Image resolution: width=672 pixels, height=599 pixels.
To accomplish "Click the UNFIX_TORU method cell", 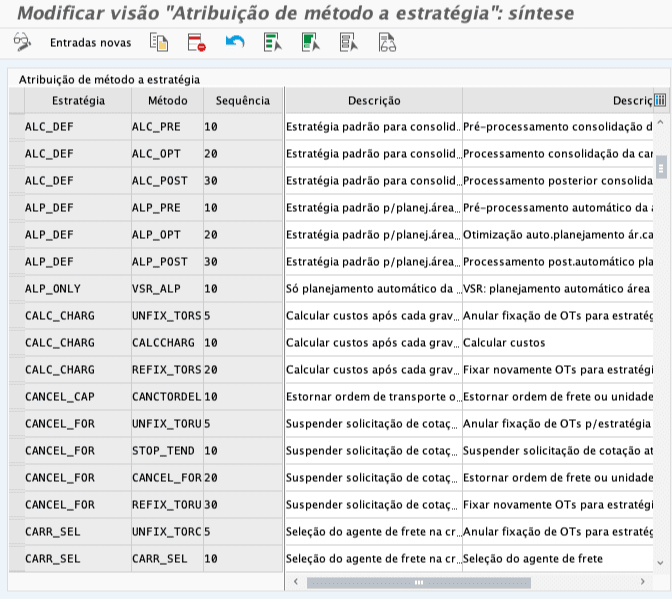I will (x=168, y=424).
